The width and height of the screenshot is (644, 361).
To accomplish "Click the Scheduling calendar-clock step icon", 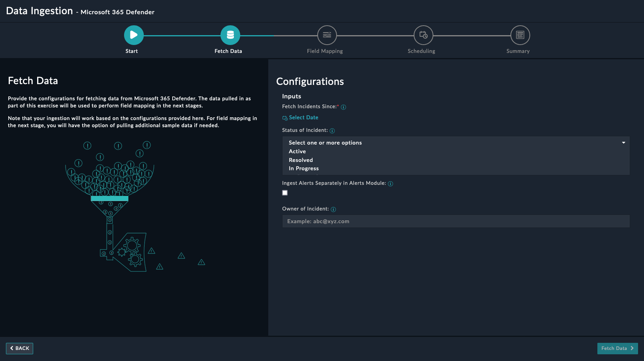I will 423,35.
